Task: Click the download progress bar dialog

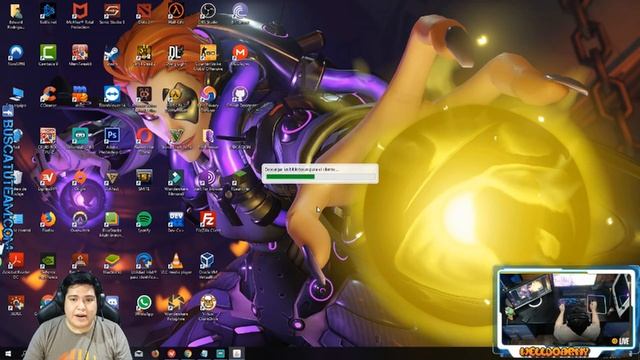Action: [x=320, y=173]
